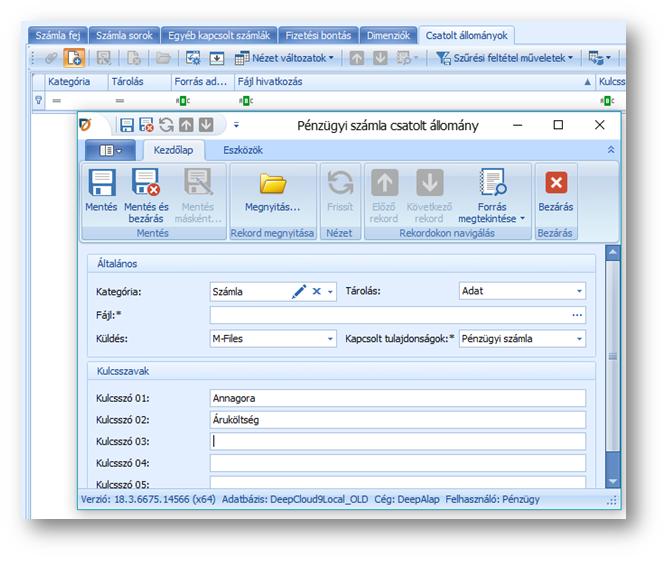This screenshot has width=668, height=561.
Task: Click into the Kulcsszó 04 field
Action: (397, 463)
